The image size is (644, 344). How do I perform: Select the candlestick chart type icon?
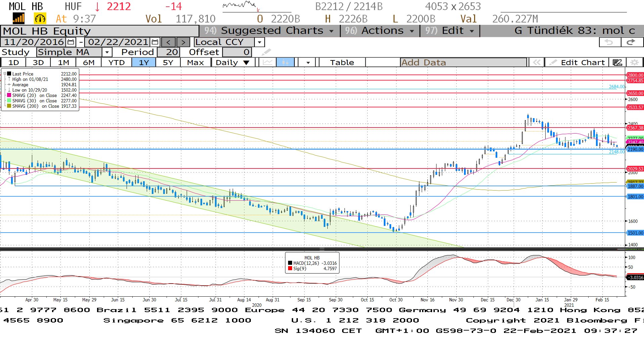(x=285, y=62)
